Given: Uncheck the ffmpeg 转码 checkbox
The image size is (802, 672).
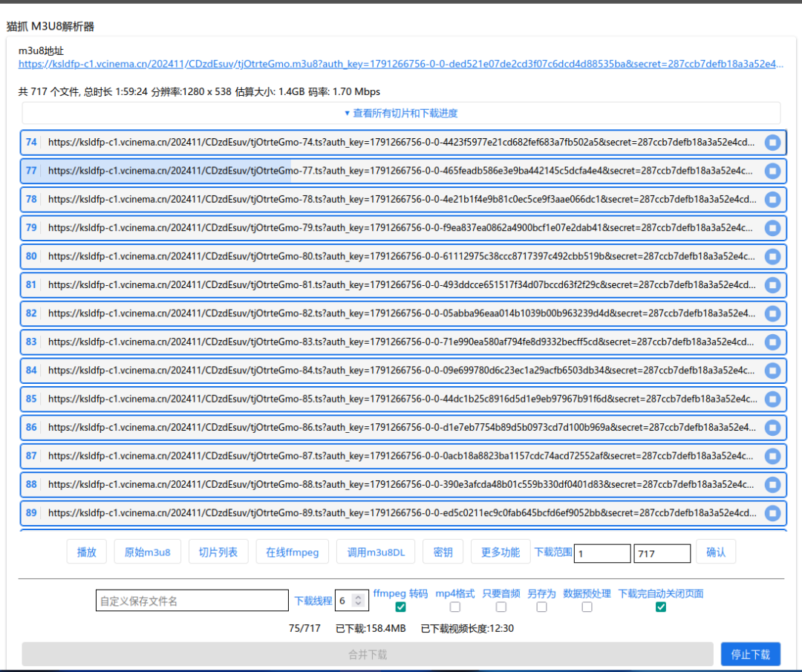Looking at the screenshot, I should coord(400,607).
